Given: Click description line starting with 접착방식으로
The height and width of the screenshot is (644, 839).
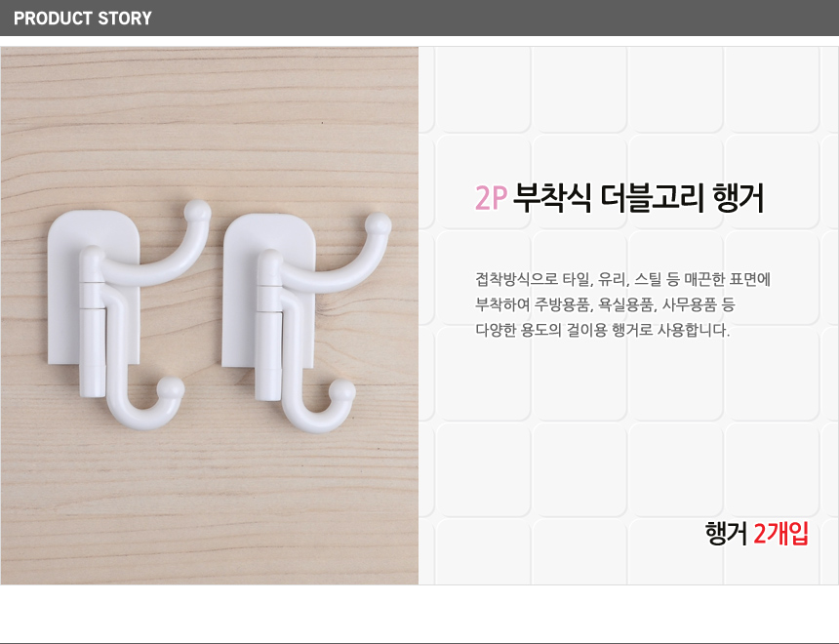Looking at the screenshot, I should (622, 279).
